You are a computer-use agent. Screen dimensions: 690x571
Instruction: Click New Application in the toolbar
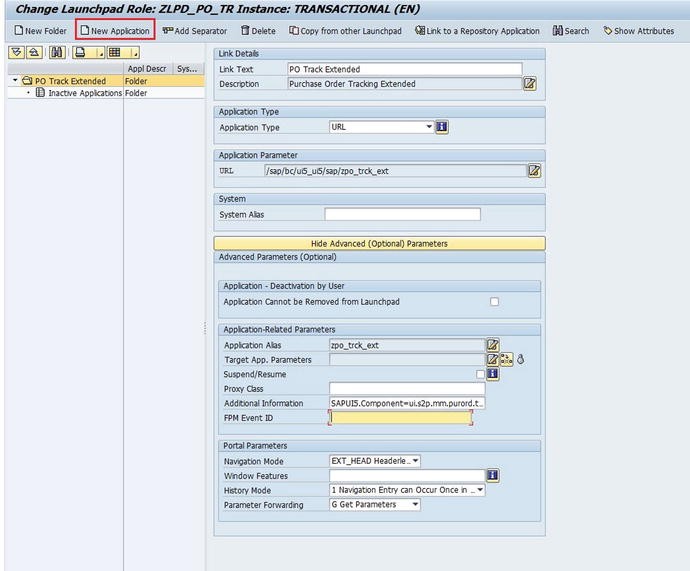coord(115,31)
